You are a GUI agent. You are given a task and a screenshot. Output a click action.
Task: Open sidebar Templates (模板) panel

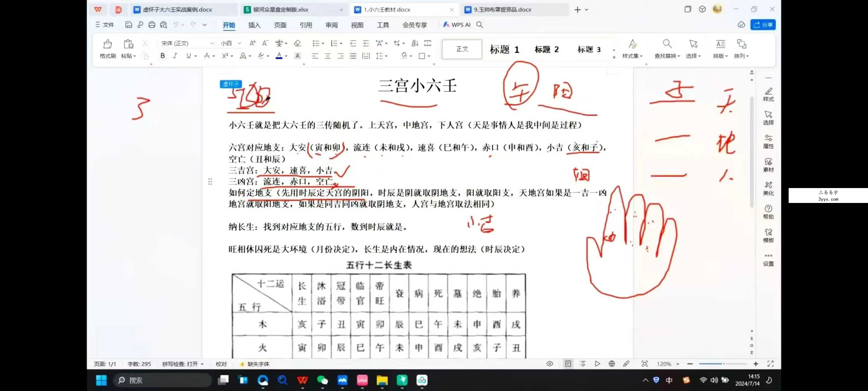point(768,236)
